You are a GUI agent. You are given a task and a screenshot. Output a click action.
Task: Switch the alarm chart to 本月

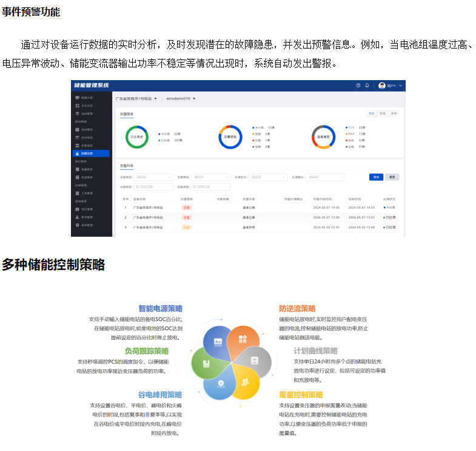point(383,114)
